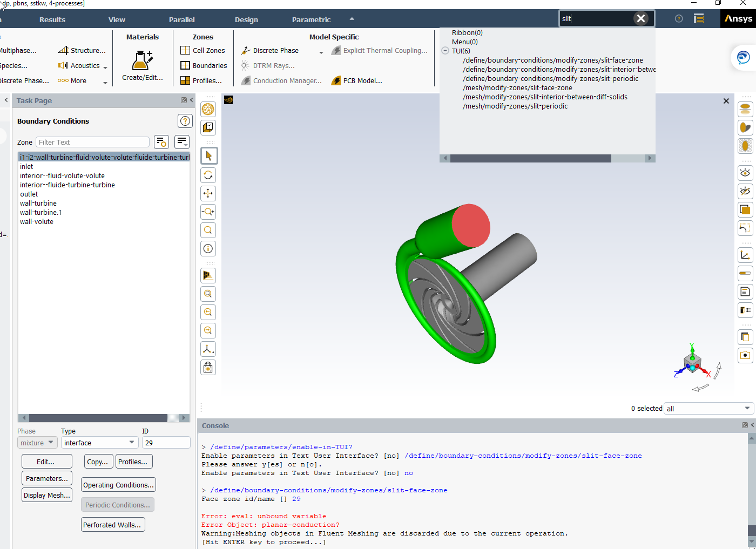Click the Display Mesh button

(x=47, y=495)
